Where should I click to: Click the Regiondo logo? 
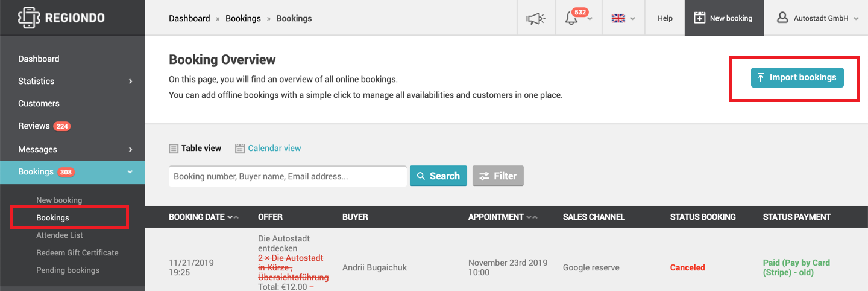61,18
